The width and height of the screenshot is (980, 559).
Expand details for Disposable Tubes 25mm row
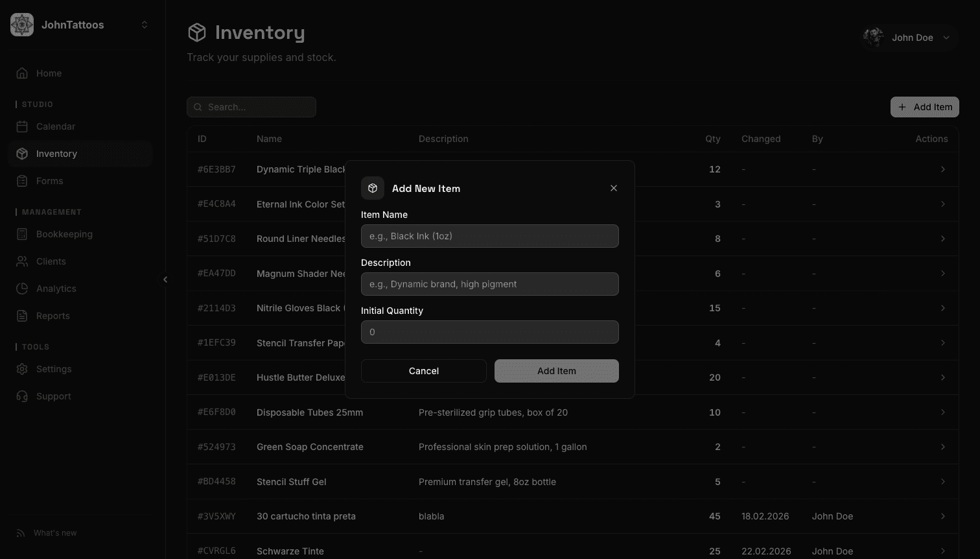943,412
